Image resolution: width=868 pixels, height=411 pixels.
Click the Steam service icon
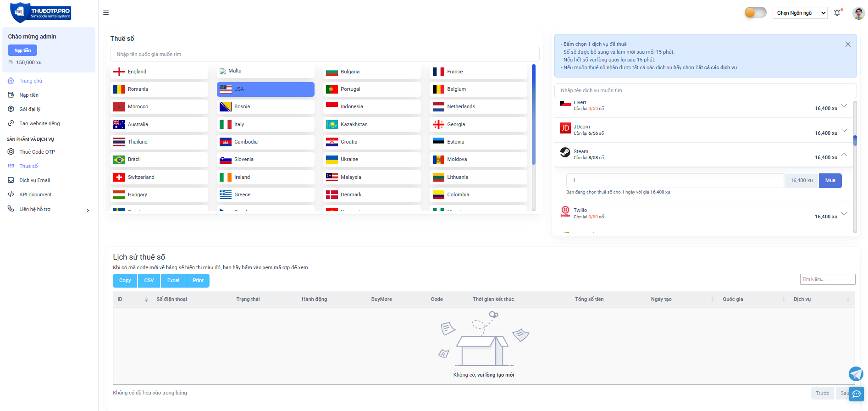[x=565, y=153]
